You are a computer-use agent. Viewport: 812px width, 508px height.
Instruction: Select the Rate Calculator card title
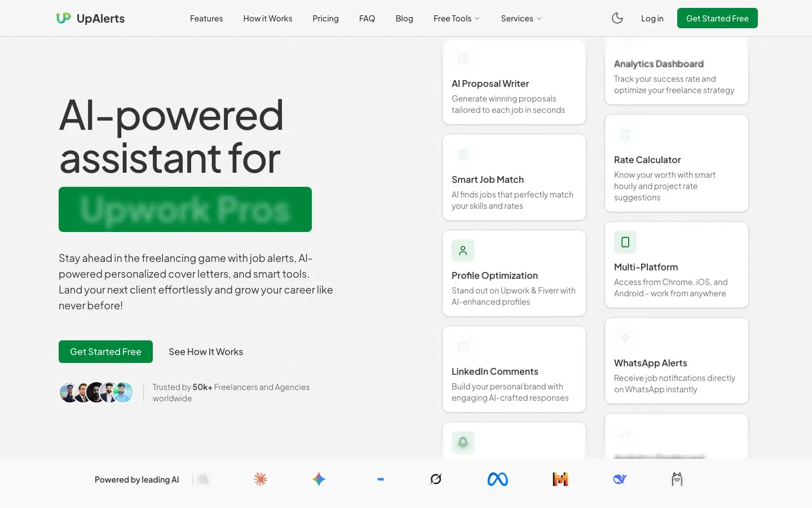pyautogui.click(x=647, y=160)
